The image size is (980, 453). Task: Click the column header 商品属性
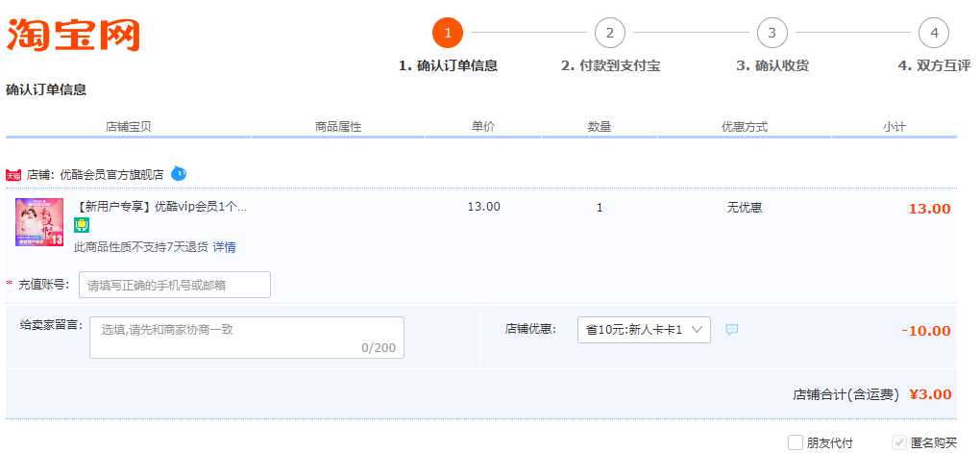(338, 127)
